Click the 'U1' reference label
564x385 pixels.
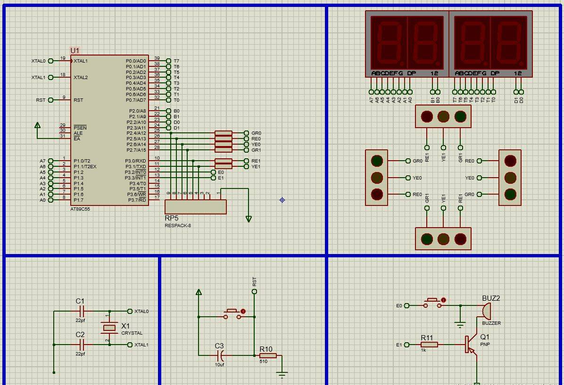click(75, 51)
